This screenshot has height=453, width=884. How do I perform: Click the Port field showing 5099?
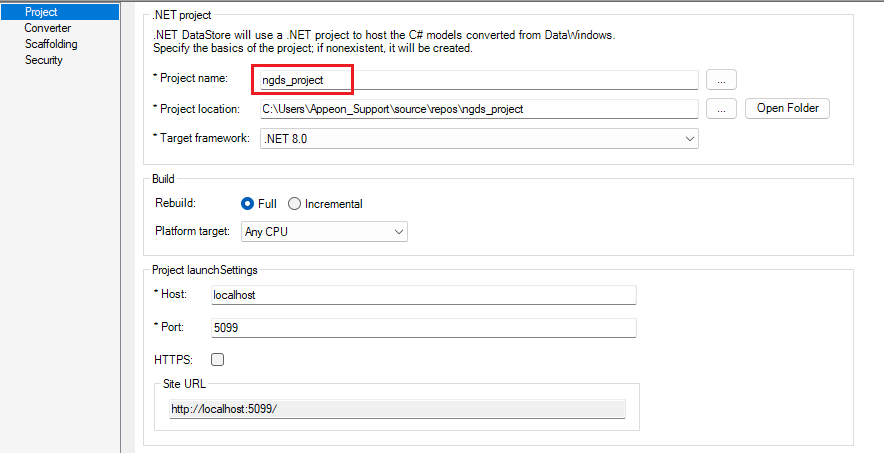[423, 327]
